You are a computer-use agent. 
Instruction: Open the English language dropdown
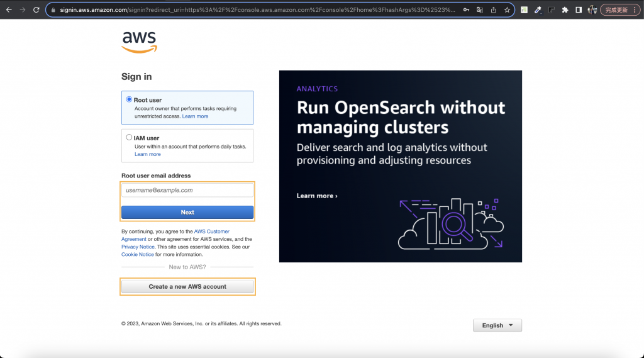coord(497,325)
